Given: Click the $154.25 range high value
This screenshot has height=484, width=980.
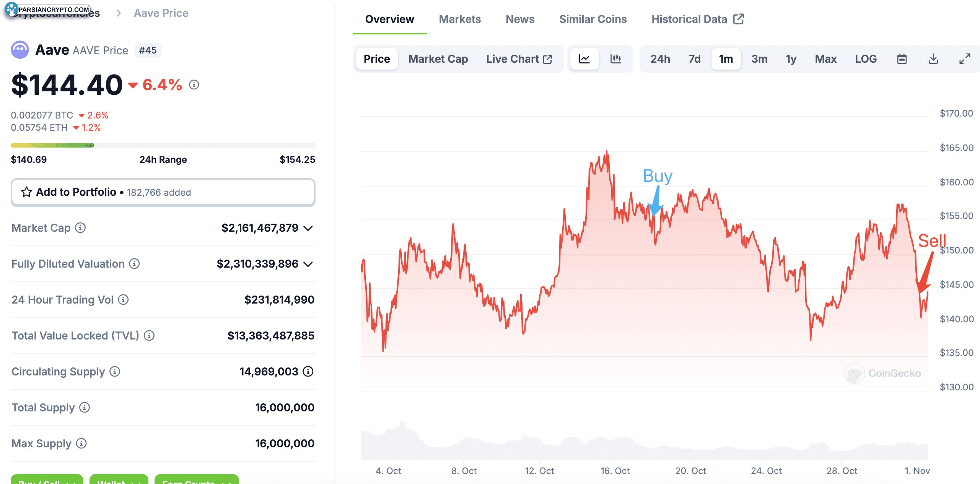Looking at the screenshot, I should coord(297,159).
